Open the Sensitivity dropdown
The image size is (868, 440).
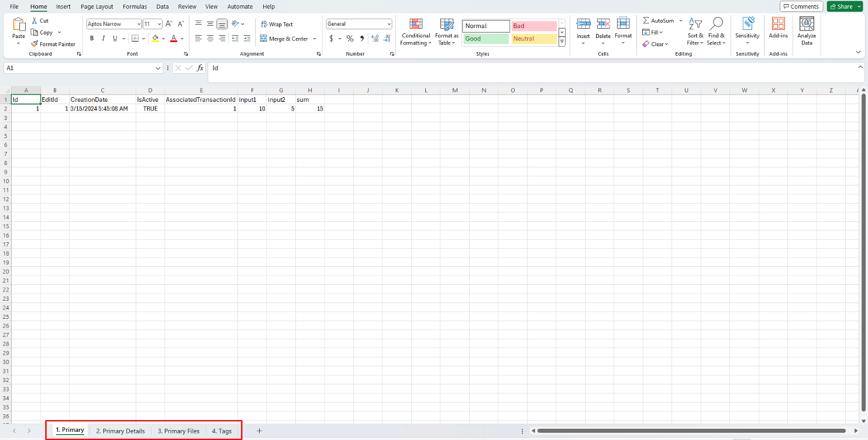pos(748,32)
